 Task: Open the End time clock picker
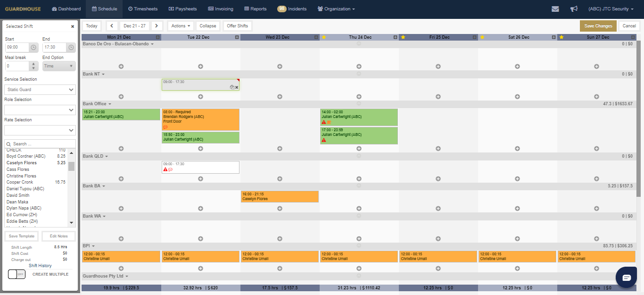coord(71,47)
